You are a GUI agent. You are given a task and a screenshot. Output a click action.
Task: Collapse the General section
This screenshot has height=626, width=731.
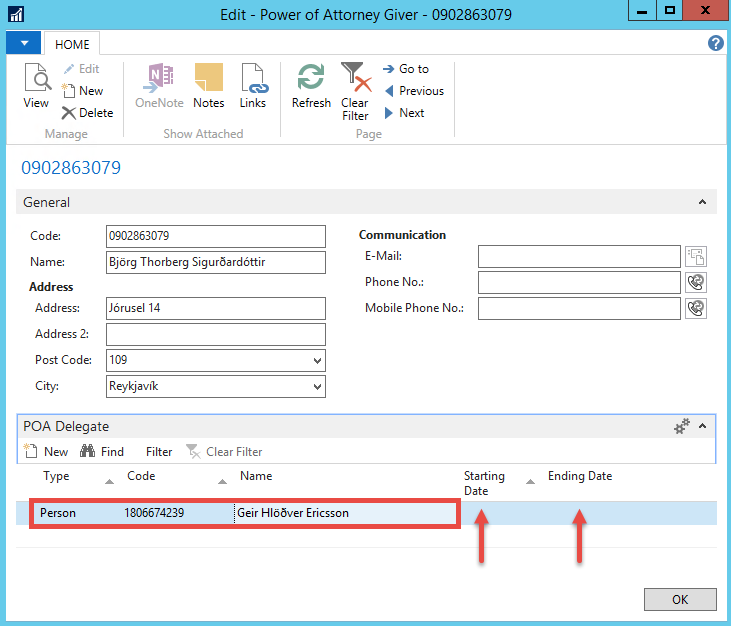[x=702, y=202]
